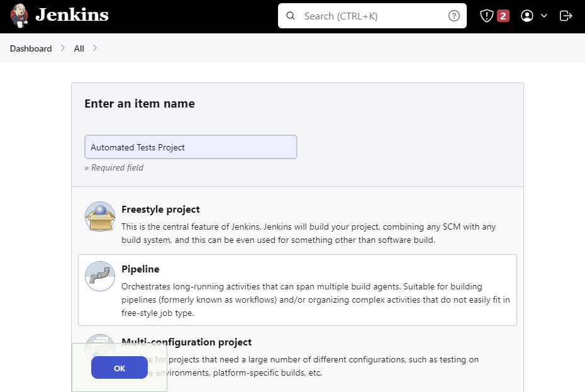Click the user account profile icon

click(527, 16)
